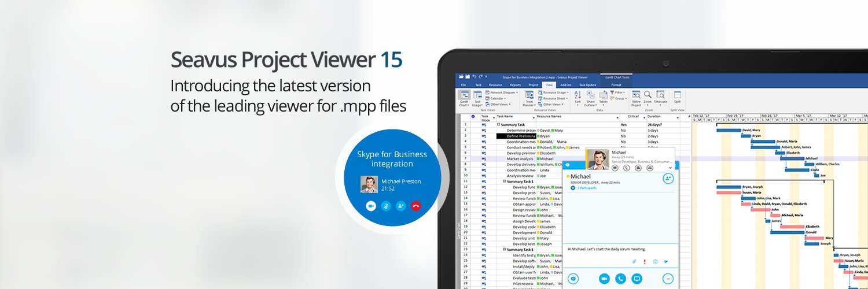Collapse Summary Task 1 in row 11
This screenshot has height=289, width=868.
[x=504, y=181]
